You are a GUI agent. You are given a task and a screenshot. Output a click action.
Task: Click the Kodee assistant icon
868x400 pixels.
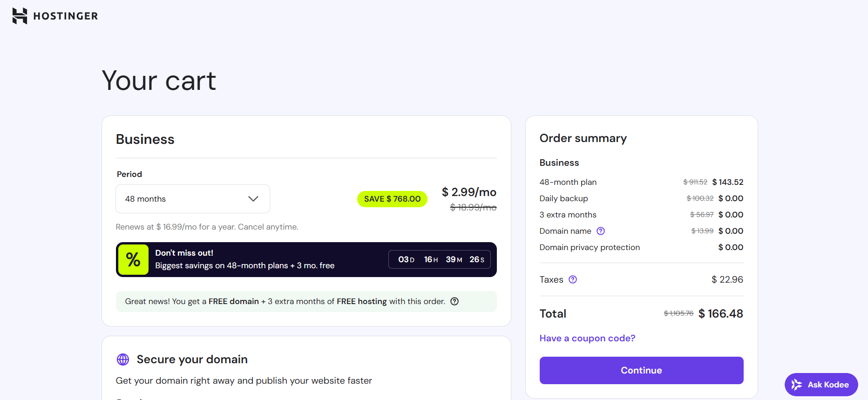pyautogui.click(x=797, y=385)
